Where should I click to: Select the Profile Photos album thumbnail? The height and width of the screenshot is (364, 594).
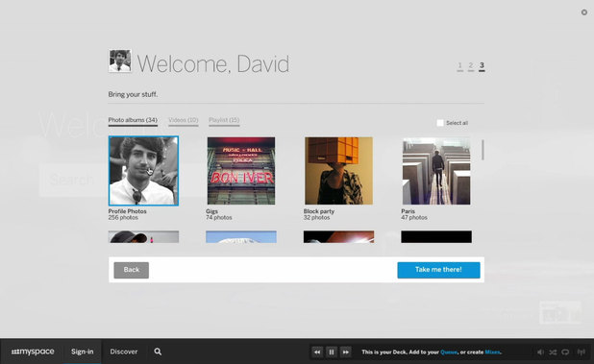coord(143,171)
